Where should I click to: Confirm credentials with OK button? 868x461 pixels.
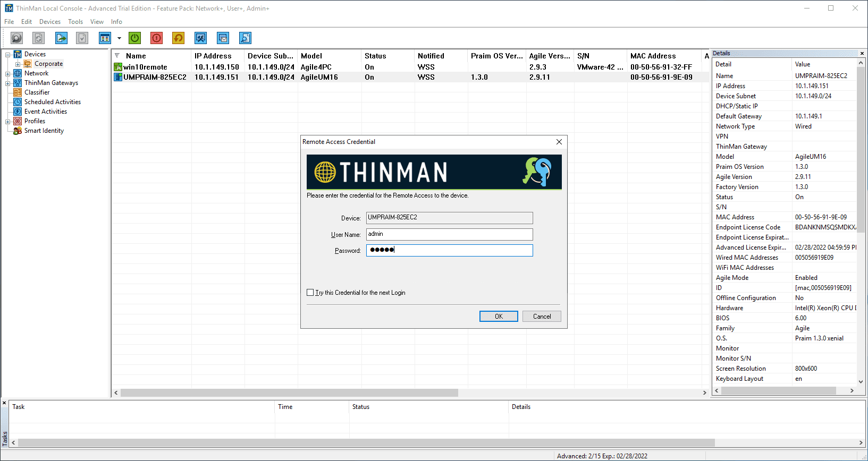[499, 317]
